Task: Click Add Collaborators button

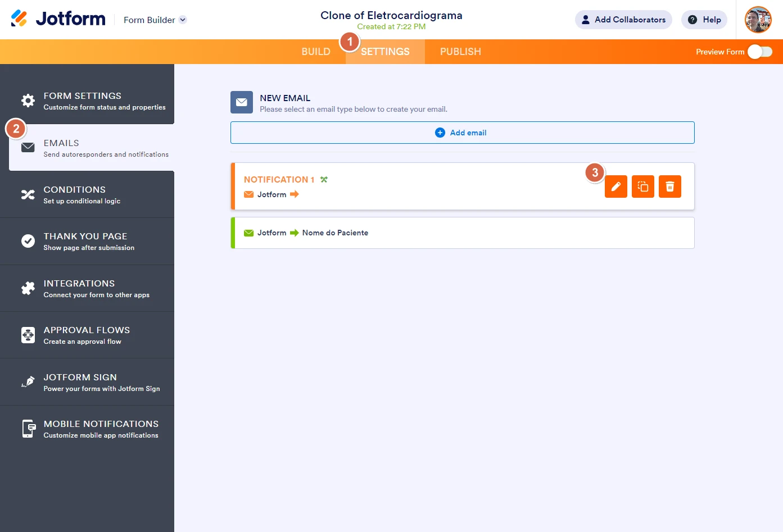Action: (x=623, y=20)
